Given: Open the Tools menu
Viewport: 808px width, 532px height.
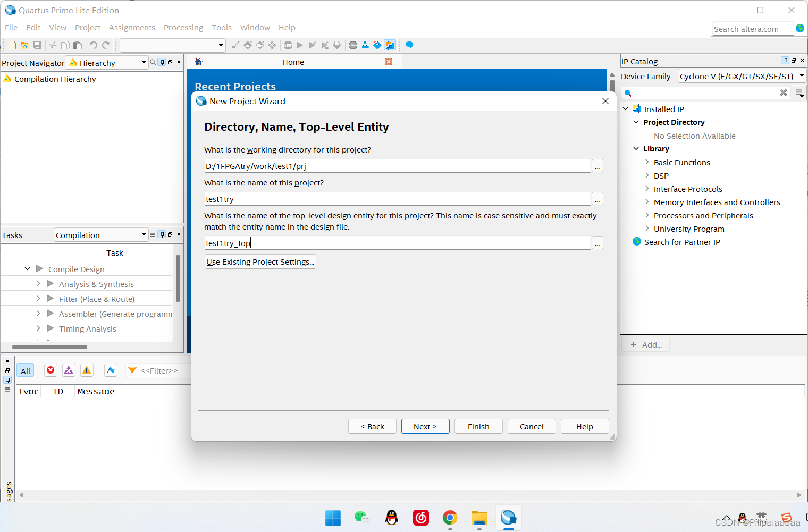Looking at the screenshot, I should point(222,28).
